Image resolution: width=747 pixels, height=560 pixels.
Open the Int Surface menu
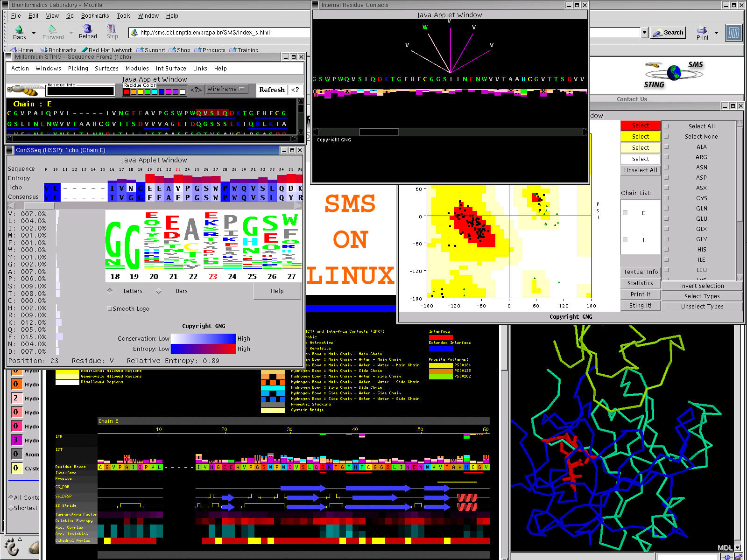(171, 68)
